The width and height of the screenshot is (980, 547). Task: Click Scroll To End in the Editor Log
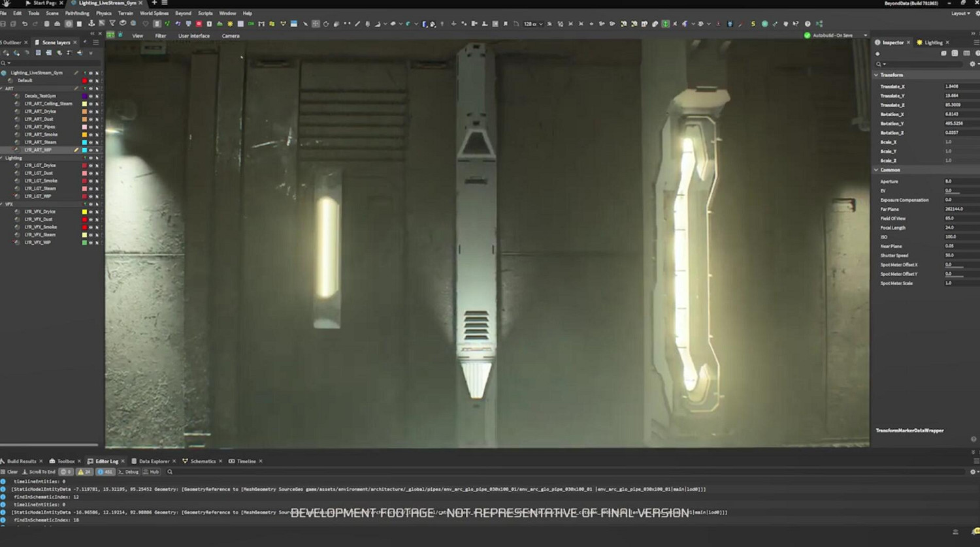click(x=42, y=471)
